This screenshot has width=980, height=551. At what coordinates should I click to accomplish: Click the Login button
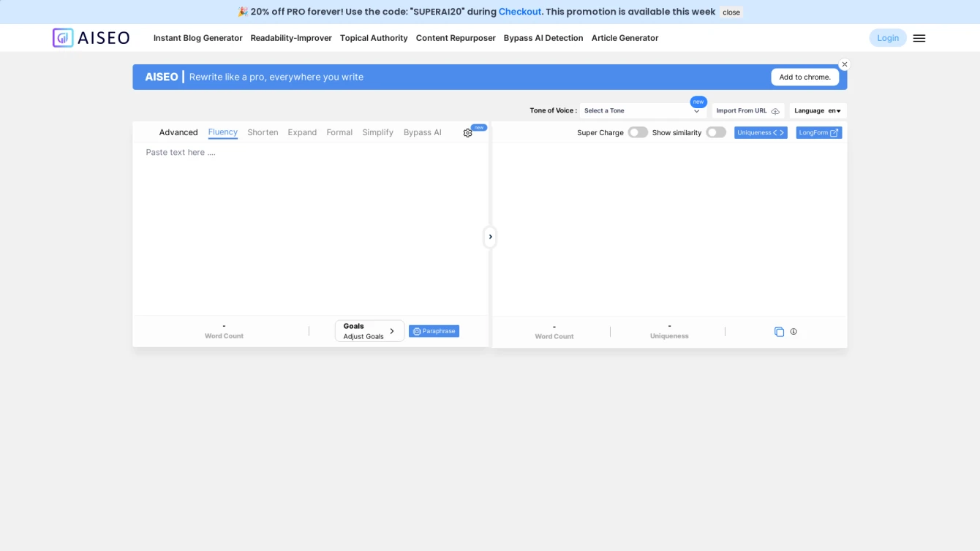point(888,38)
